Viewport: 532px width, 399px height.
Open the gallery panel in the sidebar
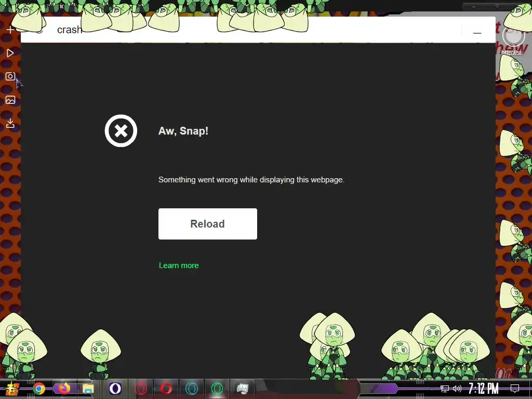[10, 100]
